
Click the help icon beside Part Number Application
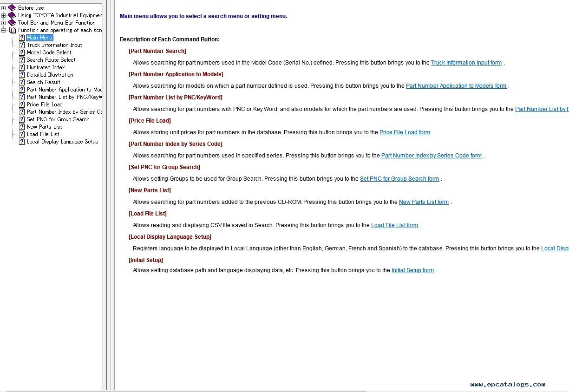(x=22, y=90)
